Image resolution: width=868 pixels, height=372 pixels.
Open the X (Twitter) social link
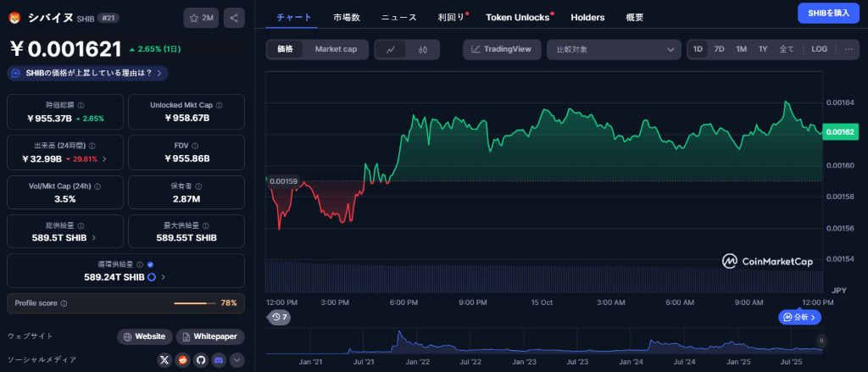point(165,360)
